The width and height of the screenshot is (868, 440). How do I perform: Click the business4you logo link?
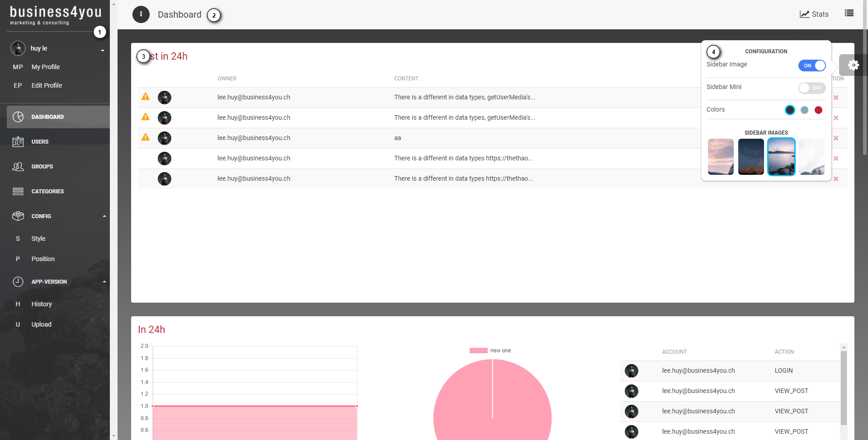pyautogui.click(x=56, y=15)
